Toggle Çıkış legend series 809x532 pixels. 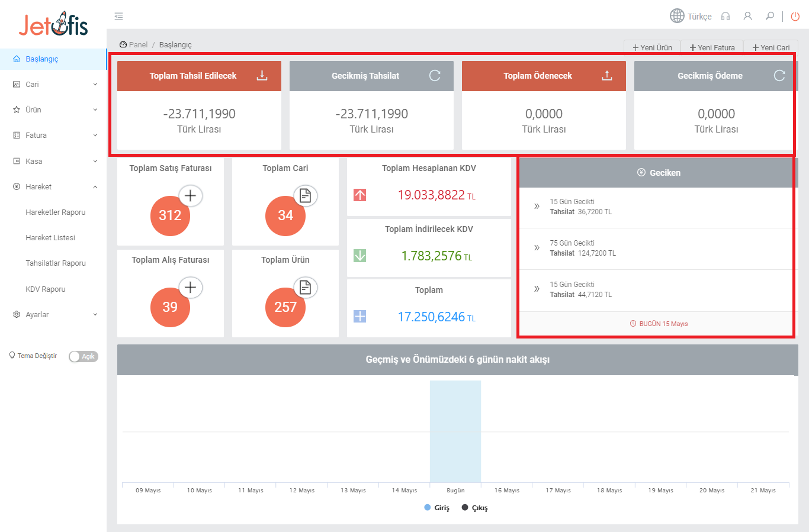click(475, 508)
